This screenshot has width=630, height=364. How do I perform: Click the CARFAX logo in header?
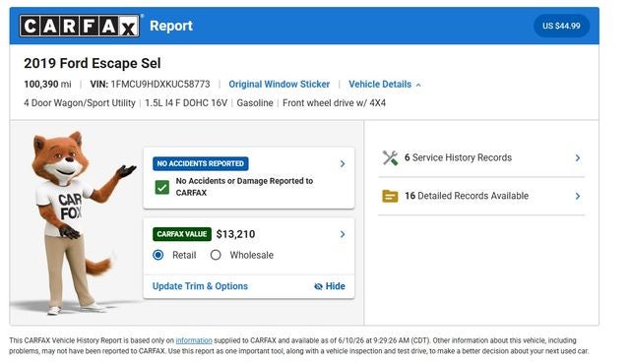(x=80, y=27)
